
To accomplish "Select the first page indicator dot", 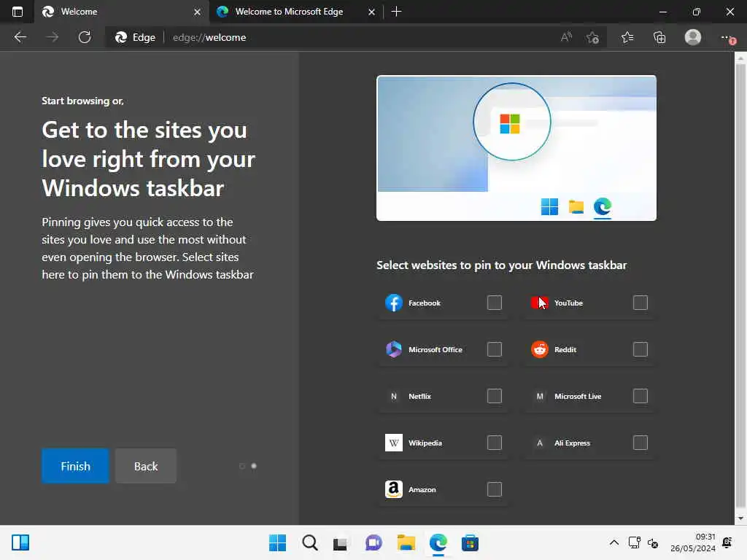I will tap(242, 466).
